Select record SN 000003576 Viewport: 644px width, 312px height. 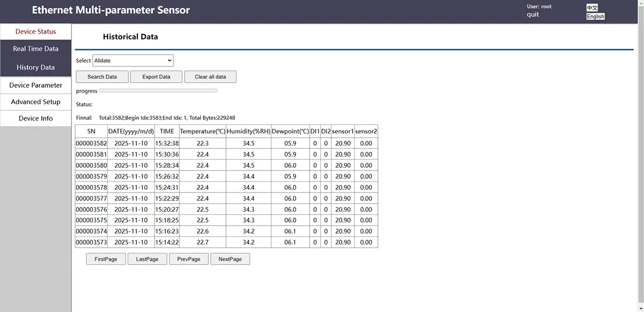click(x=91, y=210)
